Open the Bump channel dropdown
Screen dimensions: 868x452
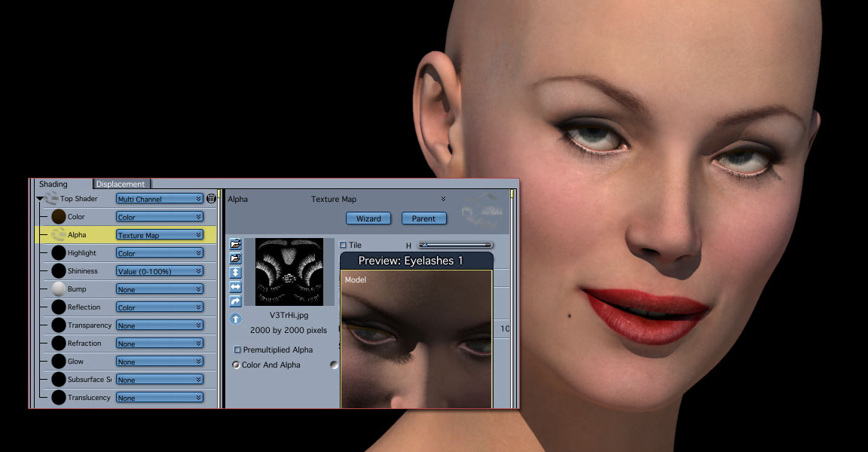[x=160, y=289]
